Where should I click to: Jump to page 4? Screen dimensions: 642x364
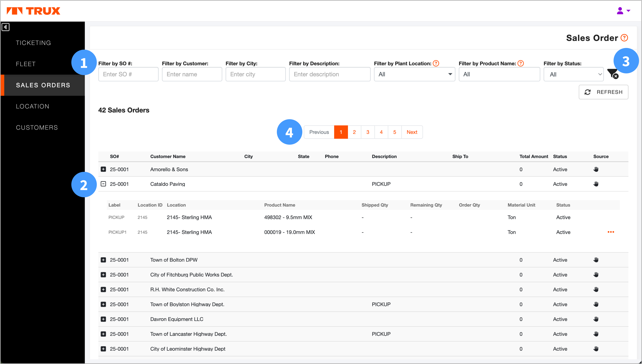pyautogui.click(x=381, y=132)
